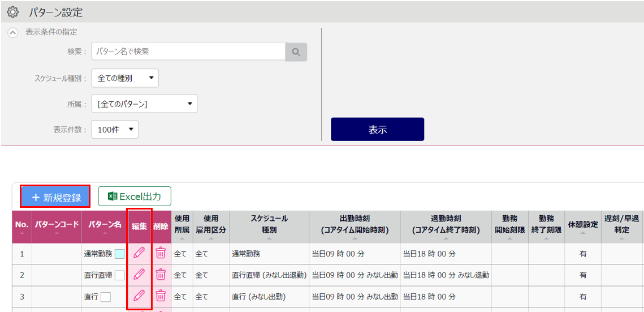
Task: Click the pencil edit icon for 直行 row
Action: point(139,296)
